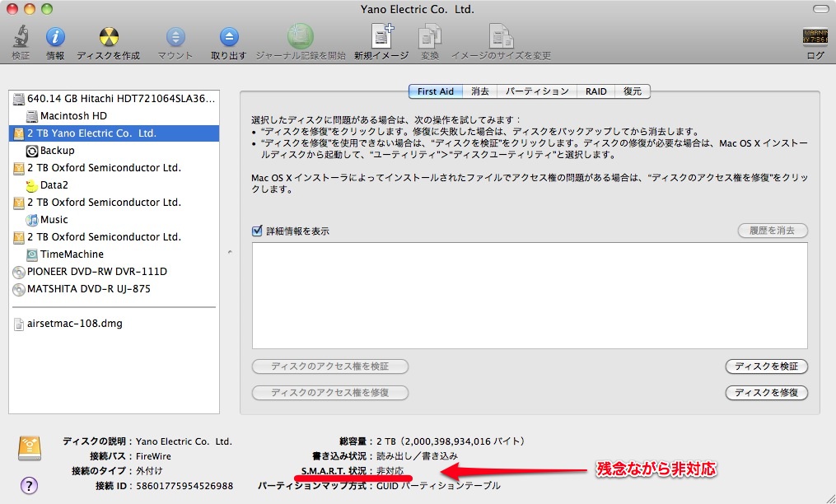
Task: Switch to the First Aid tab
Action: [436, 91]
